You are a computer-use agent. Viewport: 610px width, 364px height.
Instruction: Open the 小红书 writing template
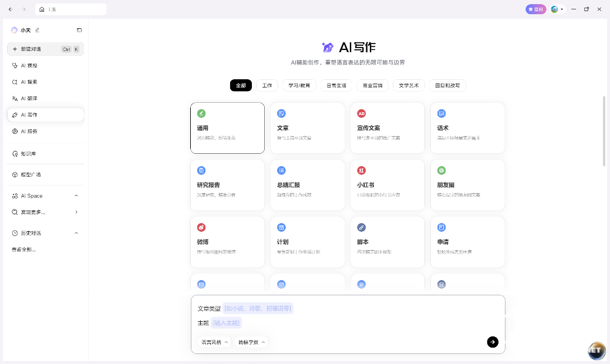point(387,184)
